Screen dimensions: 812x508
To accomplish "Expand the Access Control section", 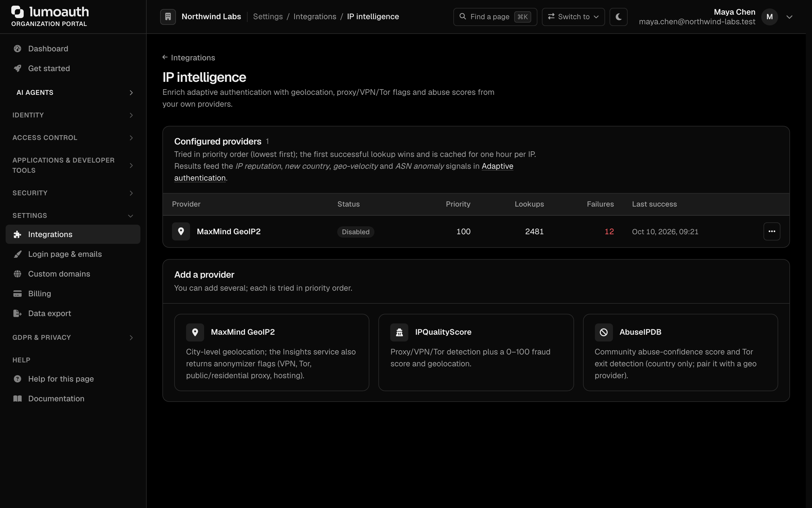I will pyautogui.click(x=73, y=138).
